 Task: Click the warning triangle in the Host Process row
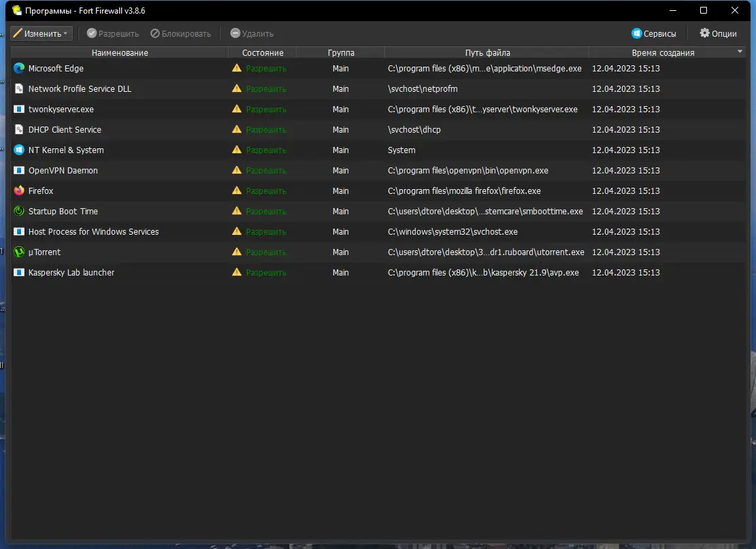click(237, 231)
